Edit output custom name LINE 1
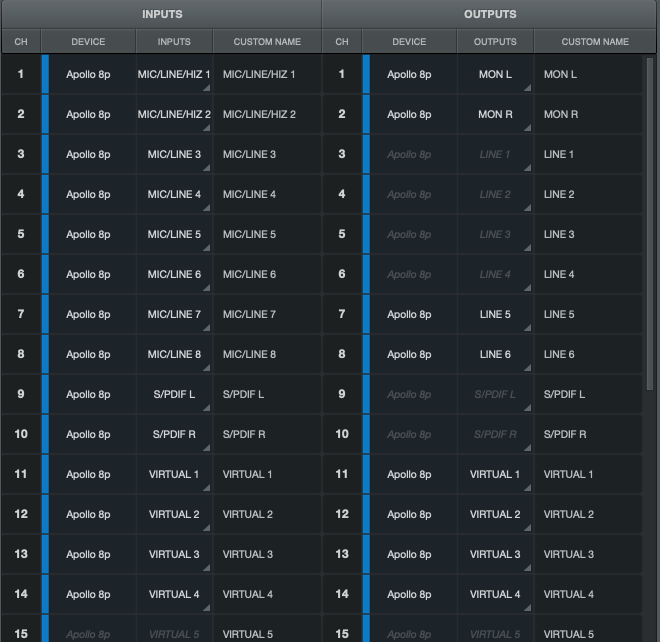Viewport: 660px width, 642px height. tap(588, 155)
